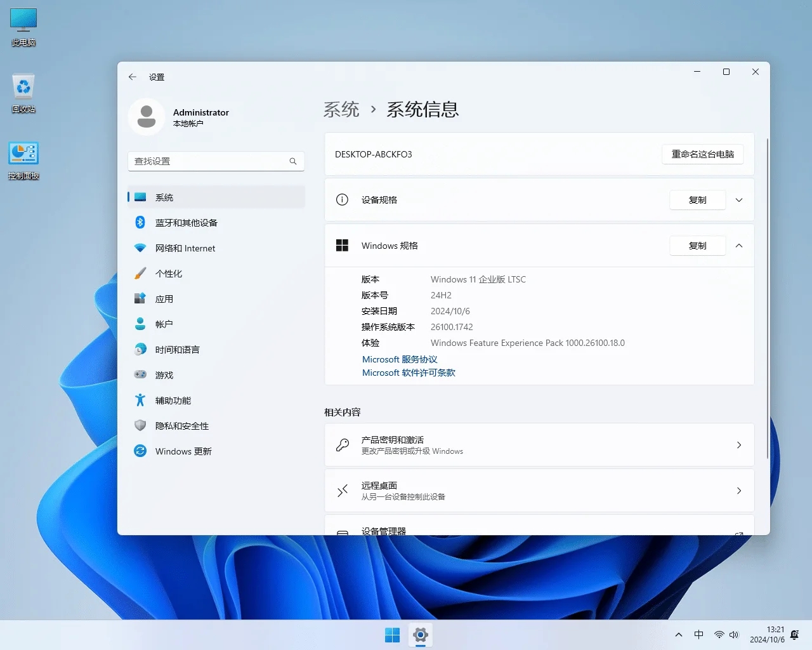Click the Windows logo beside Windows 规格

coord(342,246)
